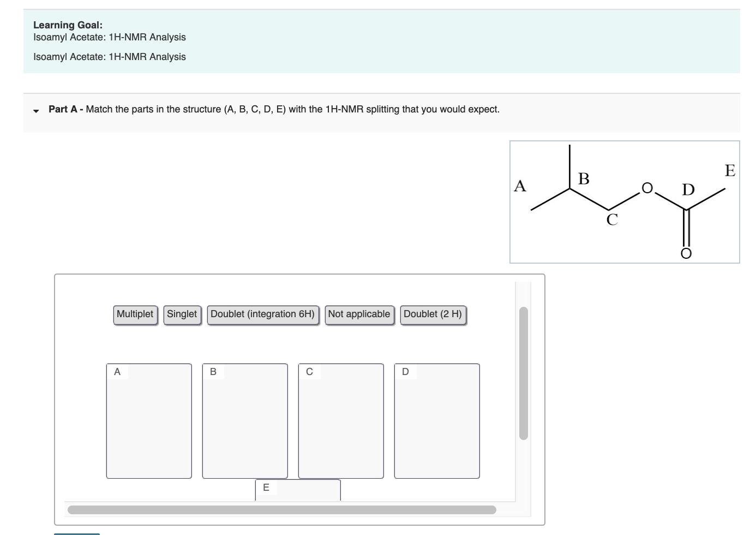Viewport: 756px width, 535px height.
Task: Click label C in the structure
Action: [x=612, y=219]
